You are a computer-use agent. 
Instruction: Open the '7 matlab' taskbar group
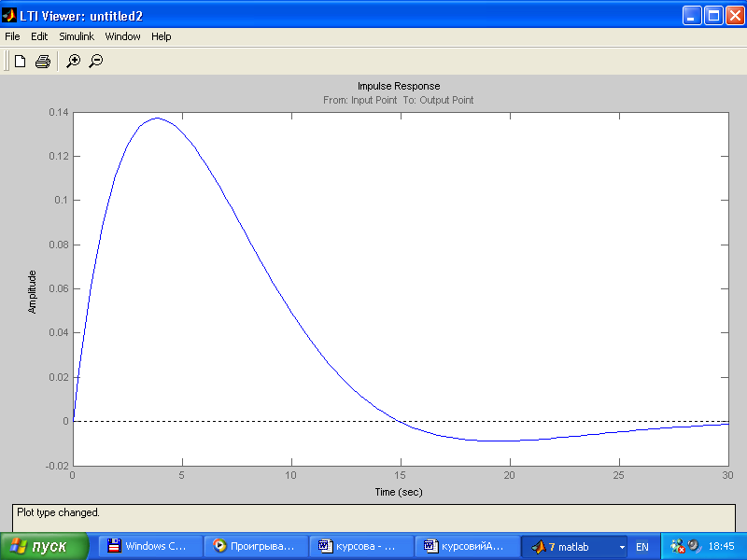[x=573, y=546]
